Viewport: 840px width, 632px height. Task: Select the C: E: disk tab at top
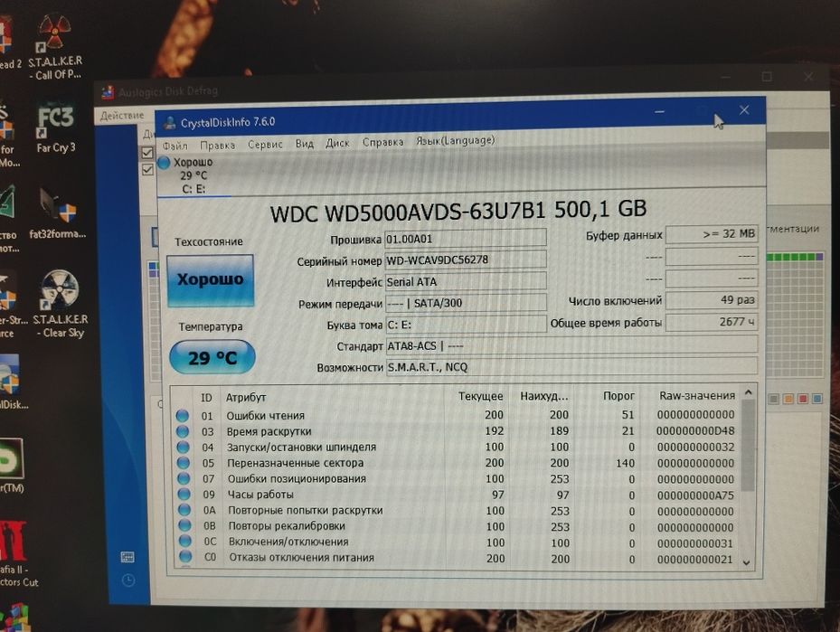tap(193, 175)
